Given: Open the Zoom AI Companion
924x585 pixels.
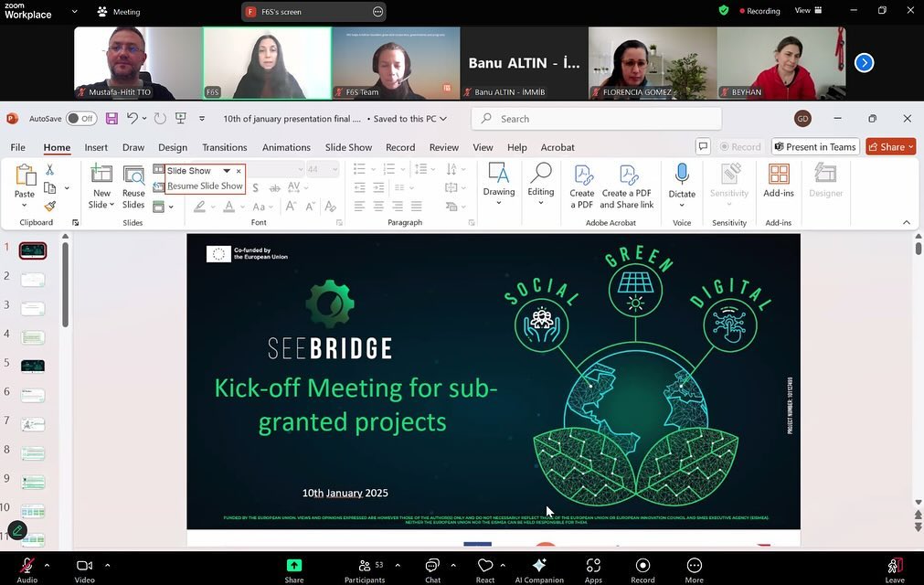Looking at the screenshot, I should point(539,567).
